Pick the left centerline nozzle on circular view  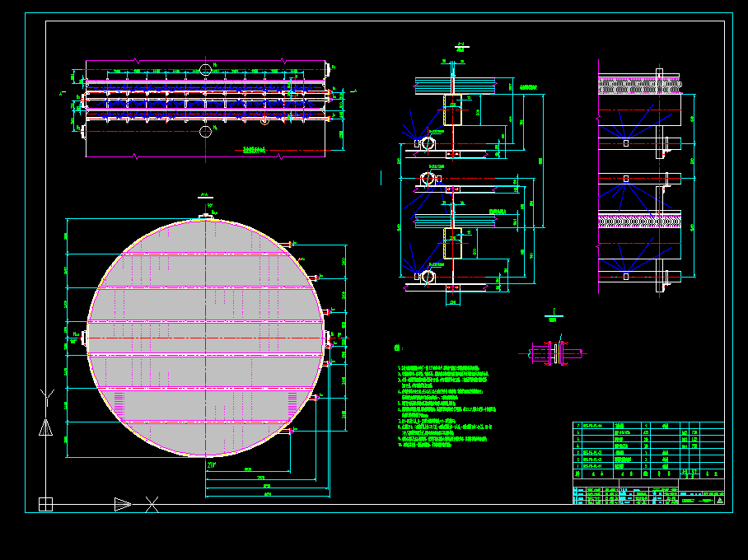click(84, 338)
